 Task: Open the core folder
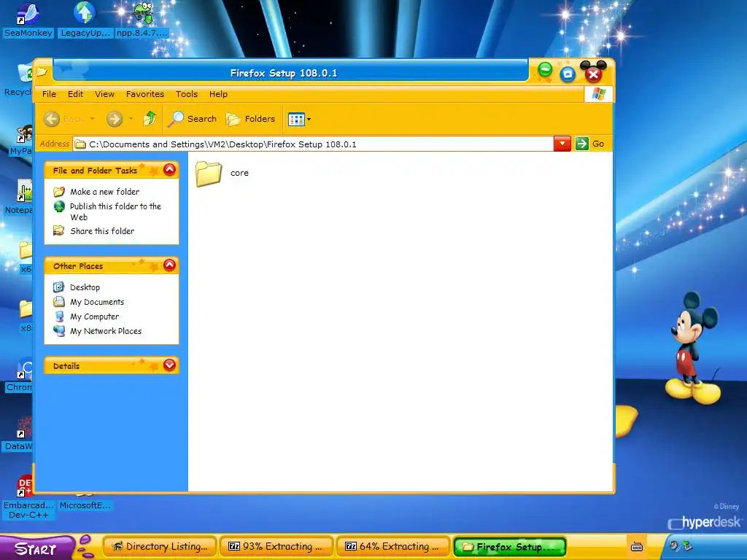coord(222,174)
